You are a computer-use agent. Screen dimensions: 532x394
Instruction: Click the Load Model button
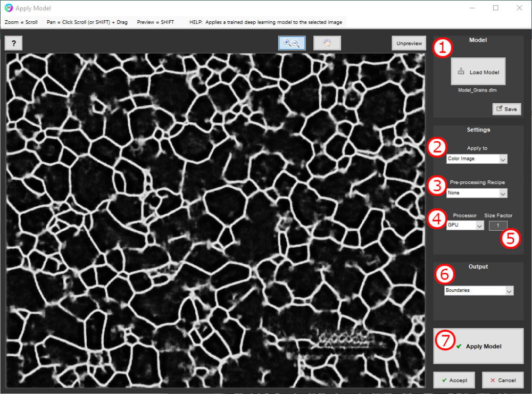478,72
